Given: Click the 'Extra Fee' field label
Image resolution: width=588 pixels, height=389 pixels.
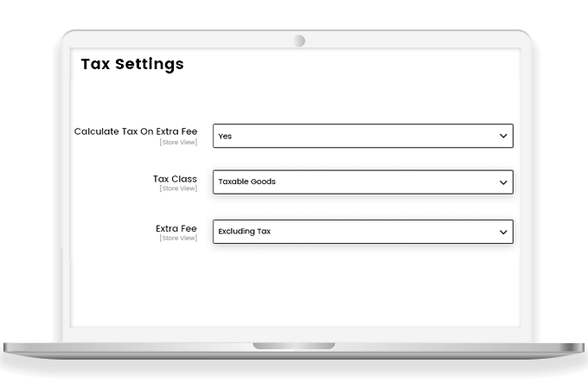Looking at the screenshot, I should point(176,228).
